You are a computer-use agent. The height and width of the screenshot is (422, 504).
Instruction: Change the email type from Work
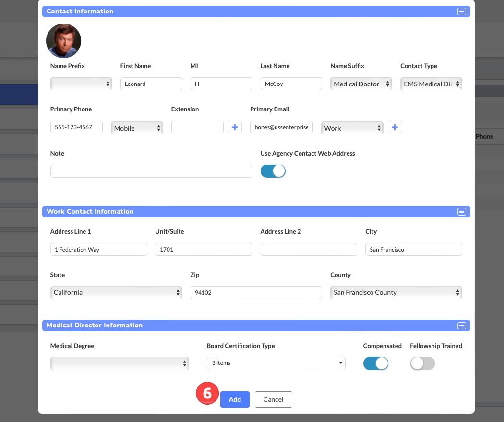point(352,128)
